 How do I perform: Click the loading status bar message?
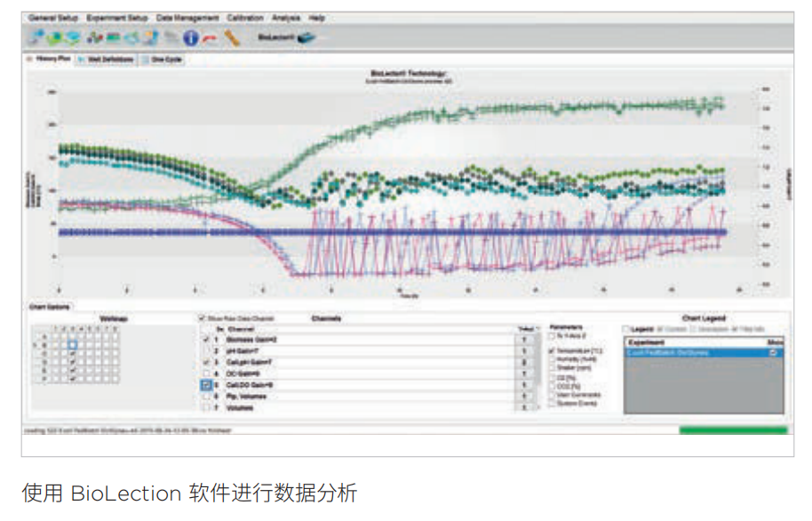coord(128,430)
